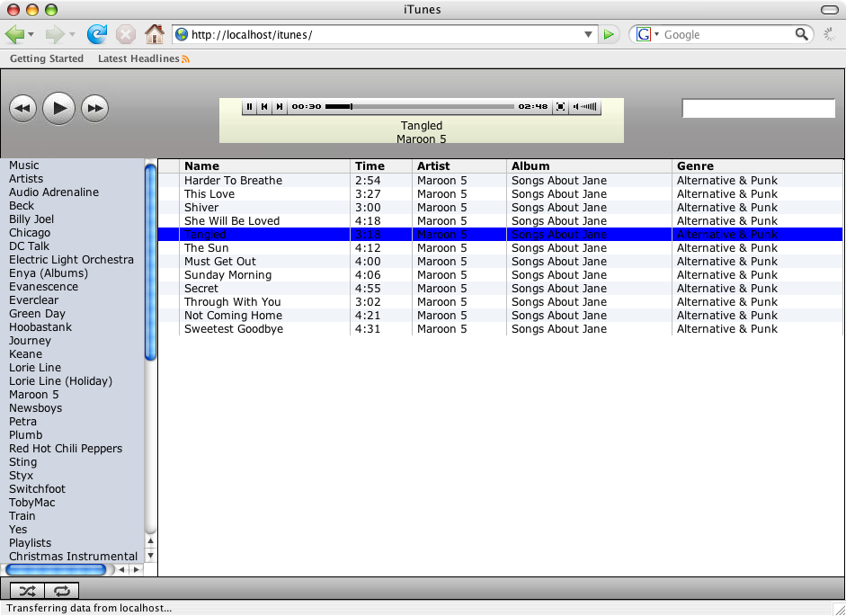
Task: Pause playback in the embedded player
Action: tap(249, 106)
